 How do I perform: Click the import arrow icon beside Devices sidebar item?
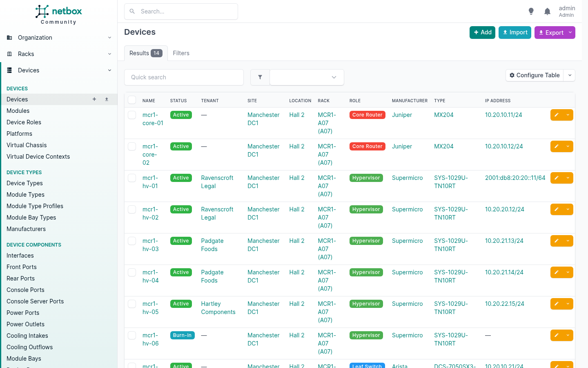click(x=107, y=99)
